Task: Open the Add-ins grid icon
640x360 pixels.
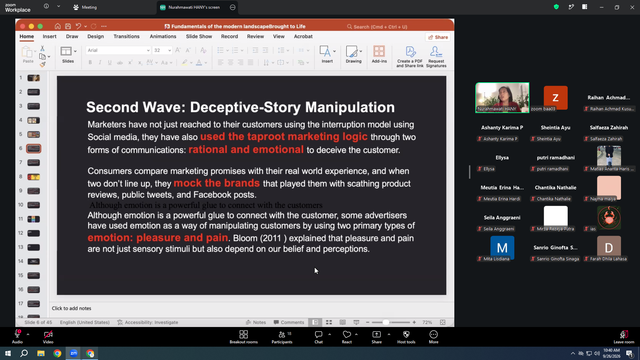Action: click(379, 51)
